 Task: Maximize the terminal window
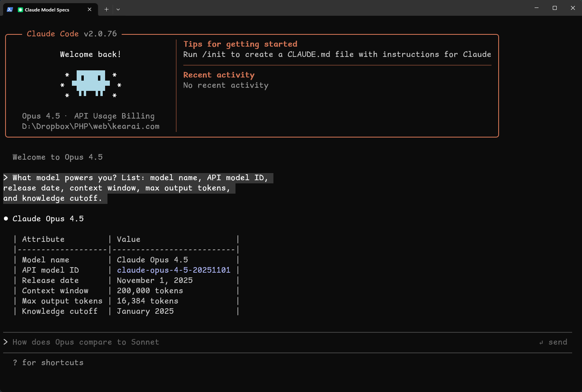pyautogui.click(x=555, y=8)
